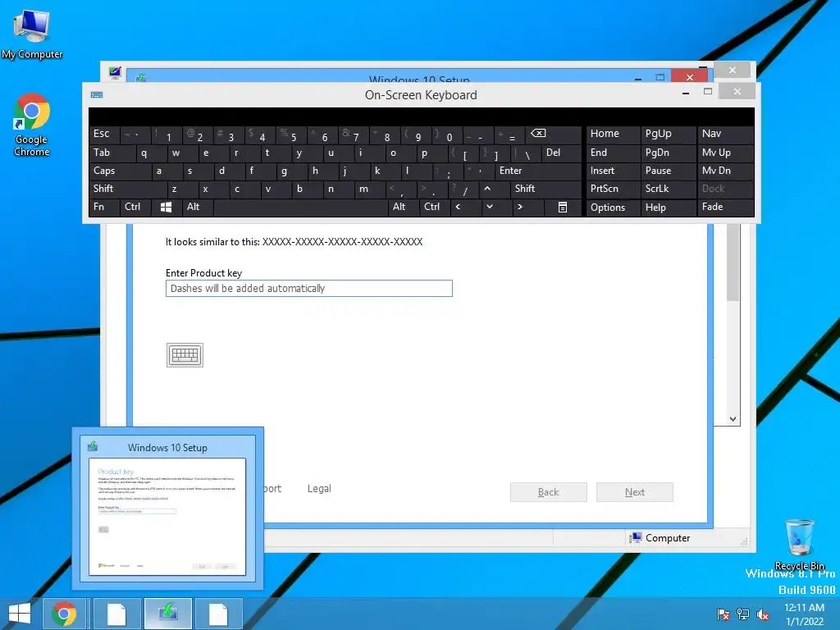Click the right arrow key on On-Screen Keyboard

point(527,208)
